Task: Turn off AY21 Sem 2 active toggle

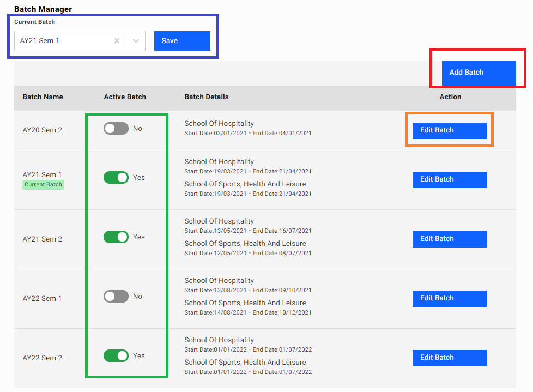Action: pos(116,237)
